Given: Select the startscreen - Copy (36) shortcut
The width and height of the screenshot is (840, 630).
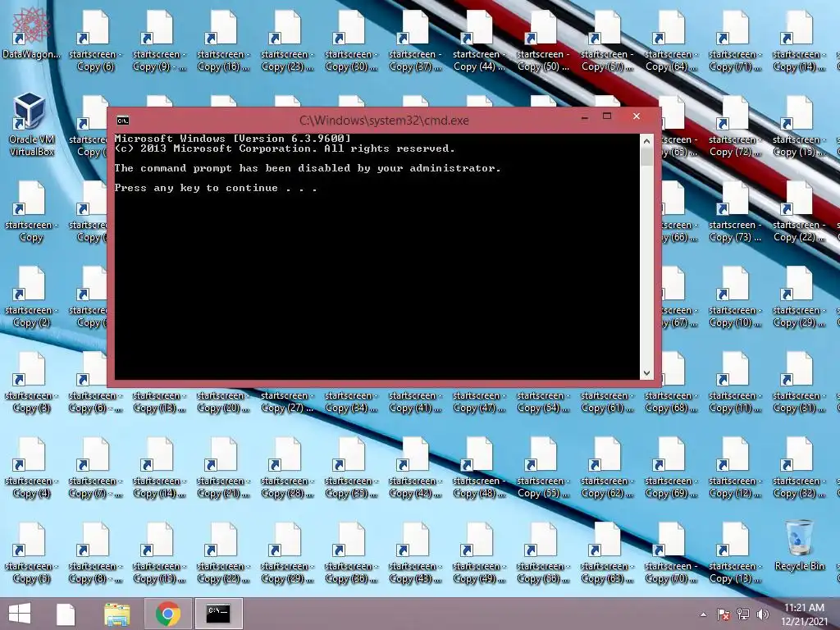Looking at the screenshot, I should [x=351, y=552].
